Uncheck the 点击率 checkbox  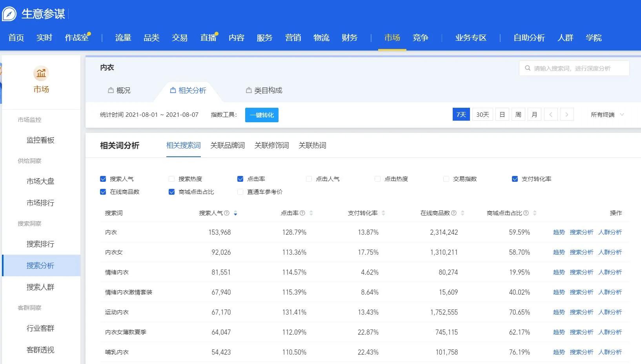240,179
